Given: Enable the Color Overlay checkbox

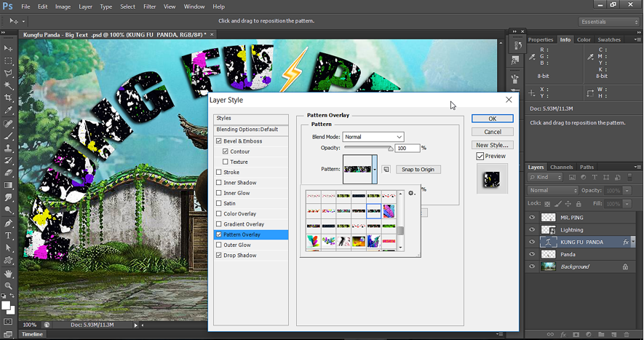Looking at the screenshot, I should [219, 214].
